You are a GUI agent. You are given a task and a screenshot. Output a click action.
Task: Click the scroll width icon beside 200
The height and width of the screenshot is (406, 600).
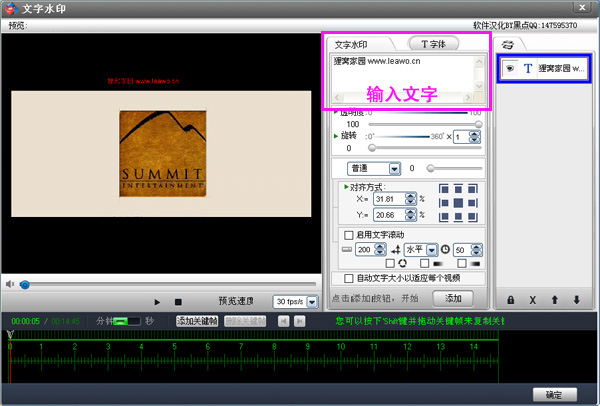click(347, 249)
